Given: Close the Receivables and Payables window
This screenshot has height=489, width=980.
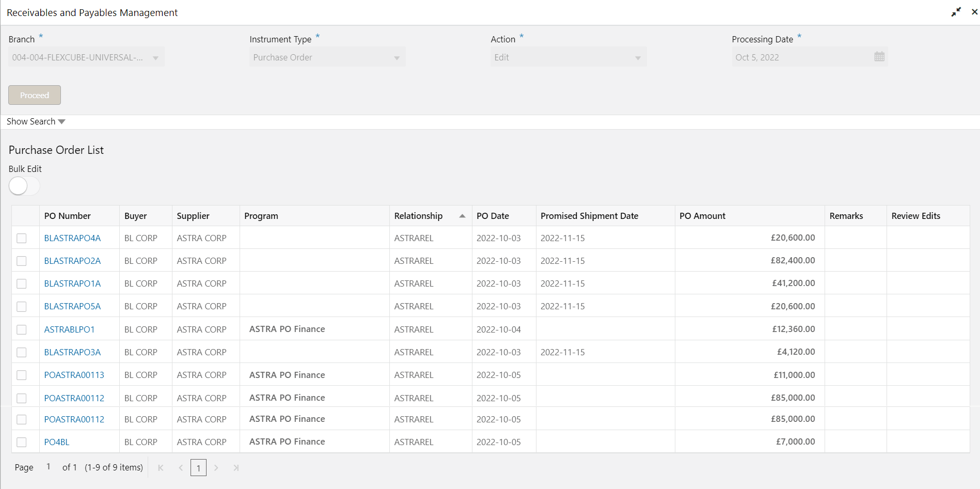Looking at the screenshot, I should pyautogui.click(x=974, y=12).
